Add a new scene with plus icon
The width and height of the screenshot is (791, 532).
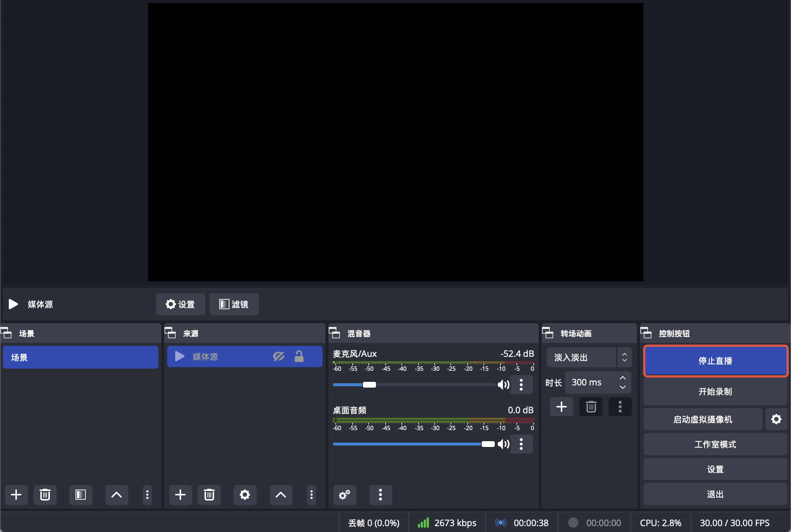pos(16,495)
